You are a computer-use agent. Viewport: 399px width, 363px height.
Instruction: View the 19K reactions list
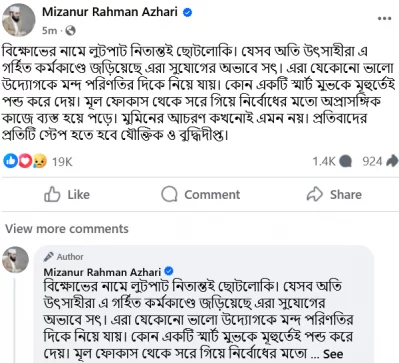pos(62,162)
